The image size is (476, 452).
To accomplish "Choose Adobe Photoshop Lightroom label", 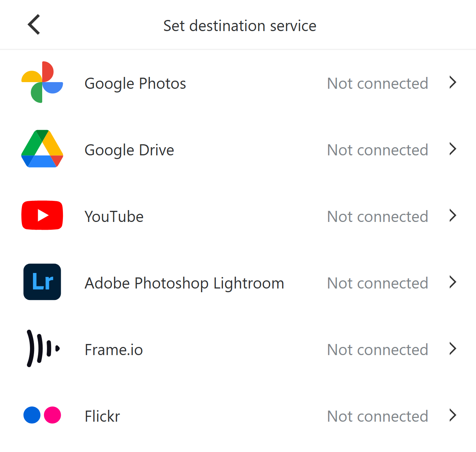I will (x=184, y=283).
